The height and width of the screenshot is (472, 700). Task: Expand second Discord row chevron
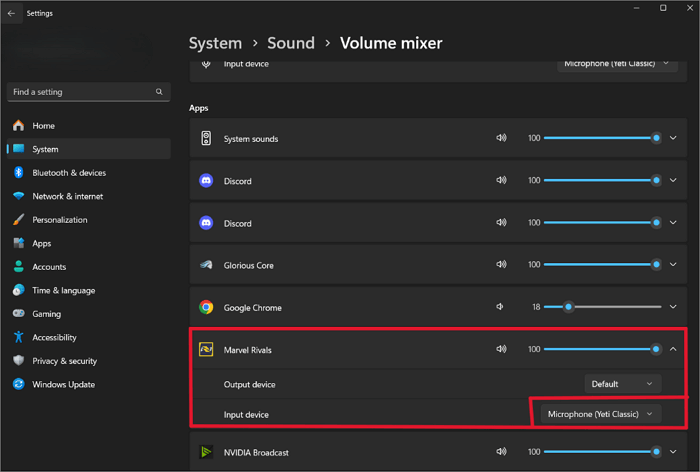click(x=673, y=222)
